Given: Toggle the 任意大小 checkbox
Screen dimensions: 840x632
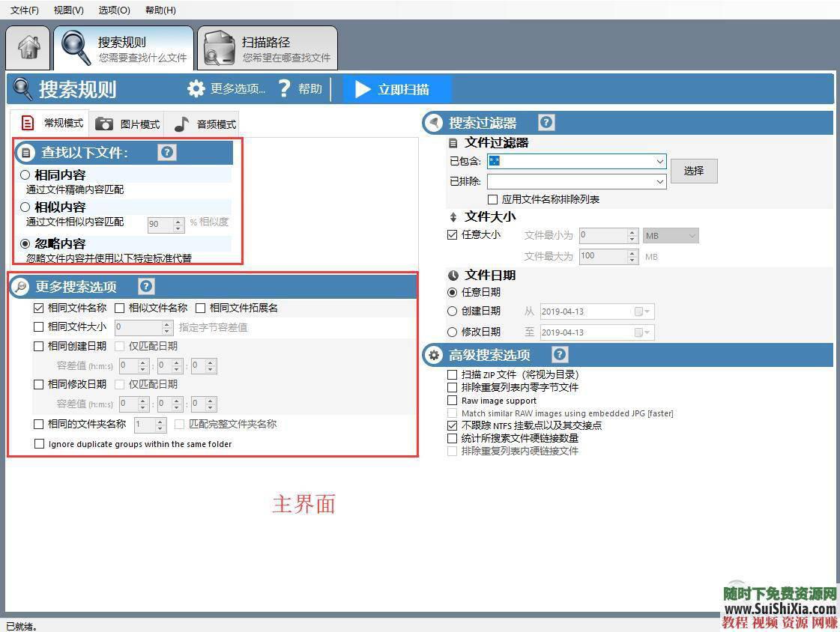Looking at the screenshot, I should point(452,234).
